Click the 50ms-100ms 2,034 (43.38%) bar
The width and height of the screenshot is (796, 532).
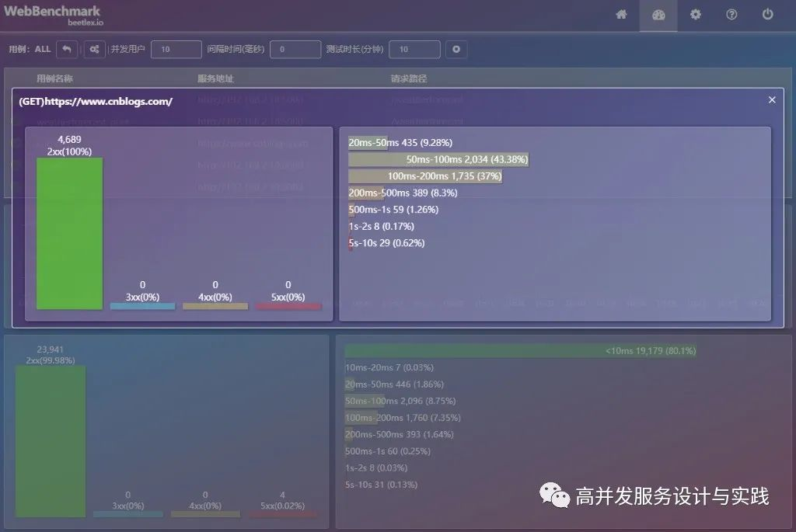click(x=438, y=159)
